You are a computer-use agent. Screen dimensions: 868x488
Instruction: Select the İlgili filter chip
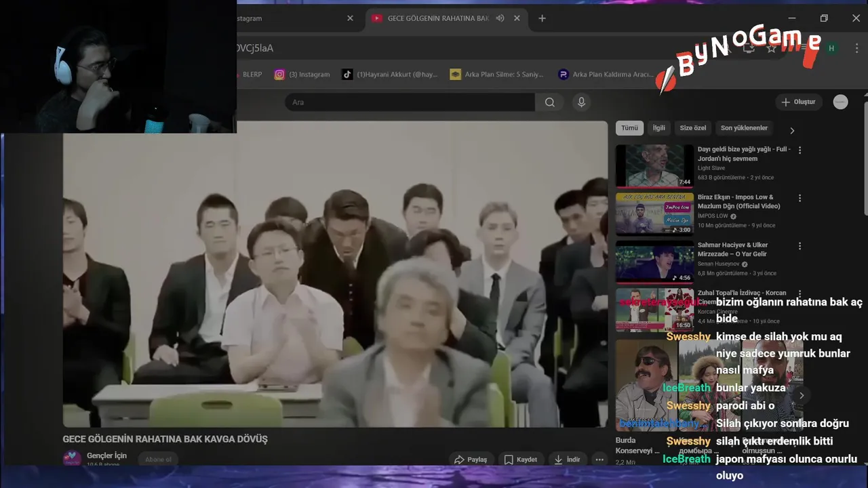[x=659, y=128]
